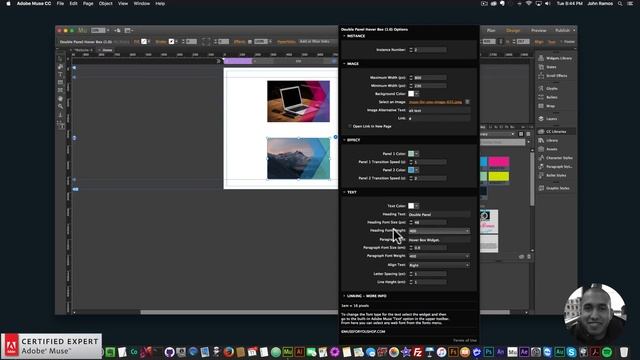This screenshot has width=640, height=360.
Task: Click the Heading Font Size stepper arrows
Action: tap(411, 222)
